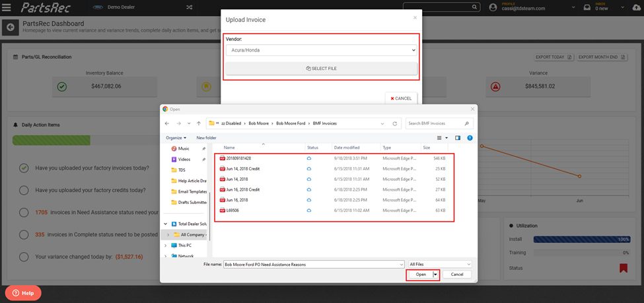Expand the path history dropdown in address bar
This screenshot has width=644, height=303.
coord(382,123)
